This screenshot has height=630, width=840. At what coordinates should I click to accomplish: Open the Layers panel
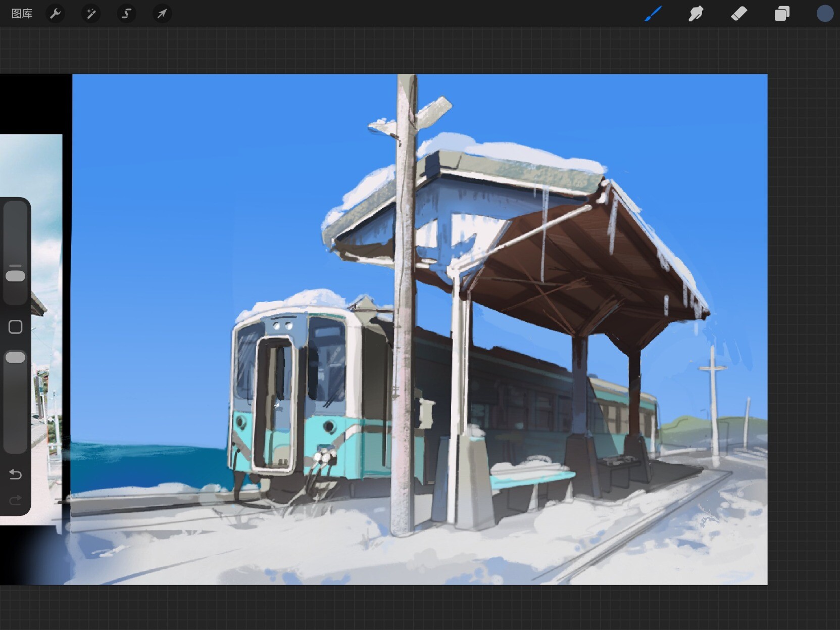tap(782, 14)
